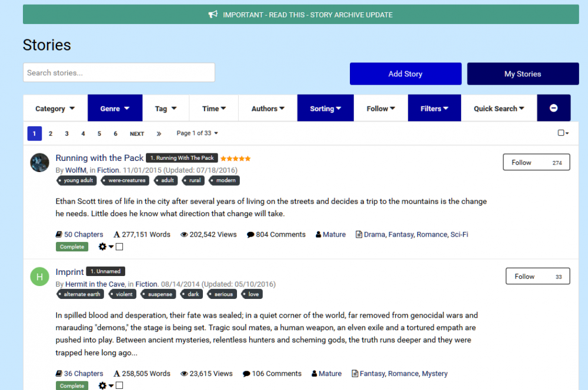The image size is (588, 390).
Task: Tick the checkbox for Running with the Pack
Action: click(119, 247)
